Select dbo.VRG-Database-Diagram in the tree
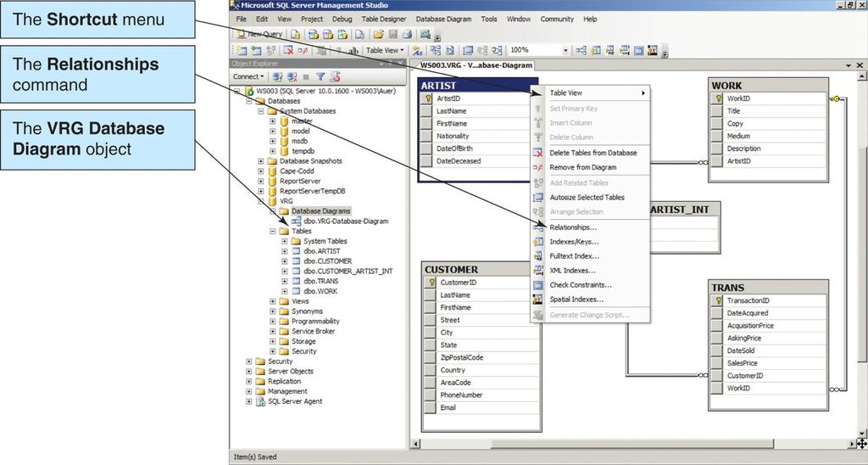 (x=346, y=221)
